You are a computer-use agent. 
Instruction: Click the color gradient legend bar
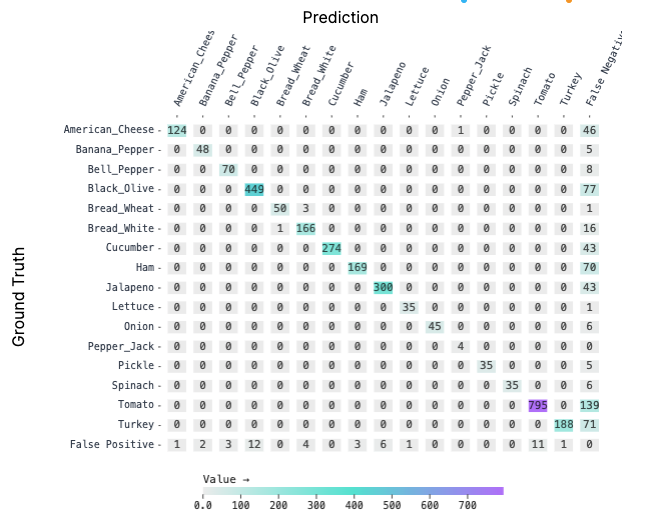click(353, 491)
